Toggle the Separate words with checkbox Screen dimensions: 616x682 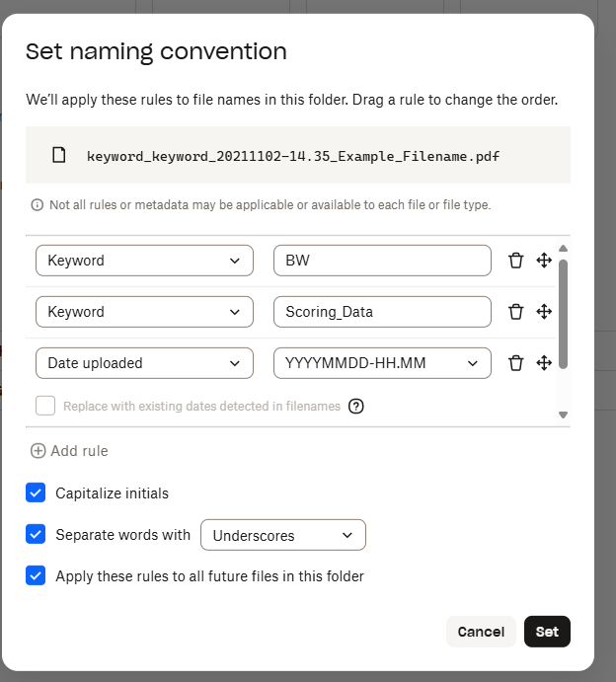coord(36,534)
